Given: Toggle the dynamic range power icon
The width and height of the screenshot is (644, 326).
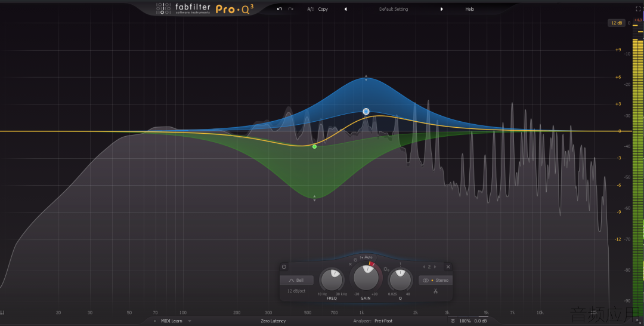Looking at the screenshot, I should [x=355, y=260].
